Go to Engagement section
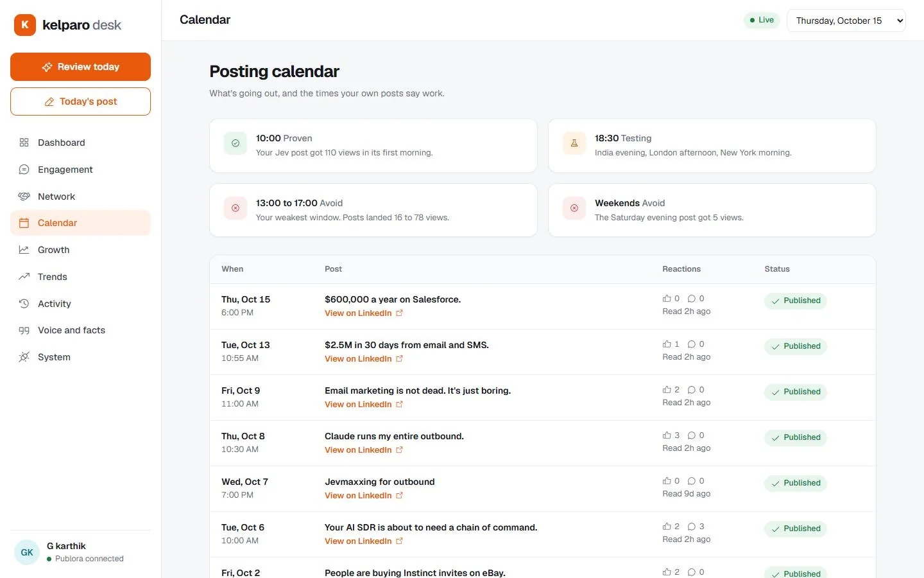This screenshot has height=578, width=924. tap(80, 170)
